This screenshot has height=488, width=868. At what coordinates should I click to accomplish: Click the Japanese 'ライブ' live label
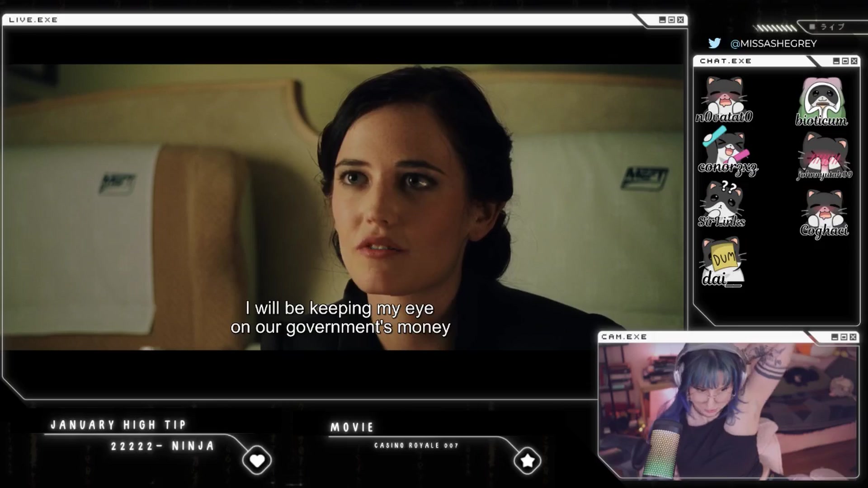833,27
